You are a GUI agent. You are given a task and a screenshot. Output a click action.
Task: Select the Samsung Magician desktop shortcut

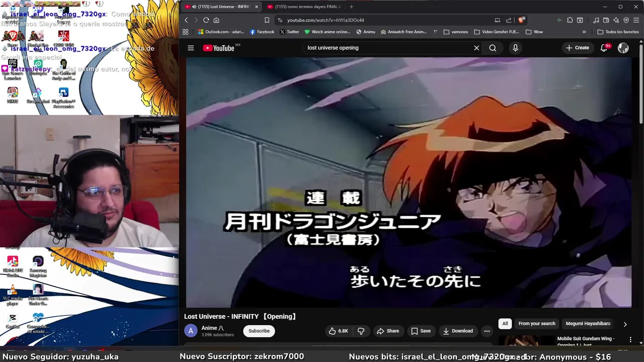38,266
